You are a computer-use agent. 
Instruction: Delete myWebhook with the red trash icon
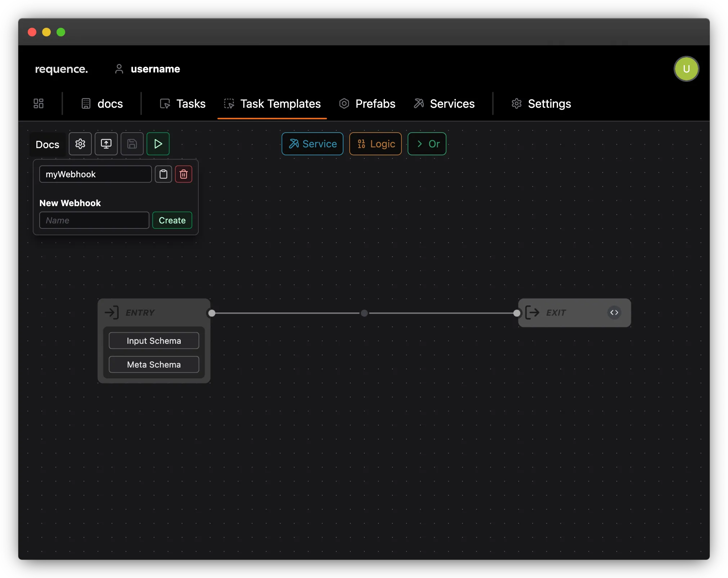coord(184,174)
